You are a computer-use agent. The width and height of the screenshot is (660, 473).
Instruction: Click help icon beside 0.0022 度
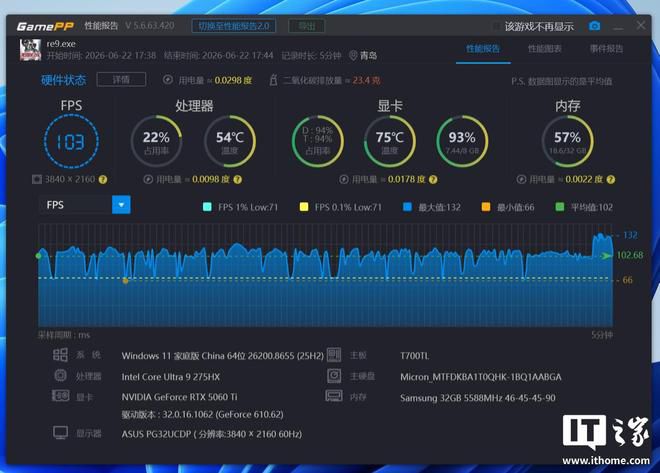pos(611,180)
